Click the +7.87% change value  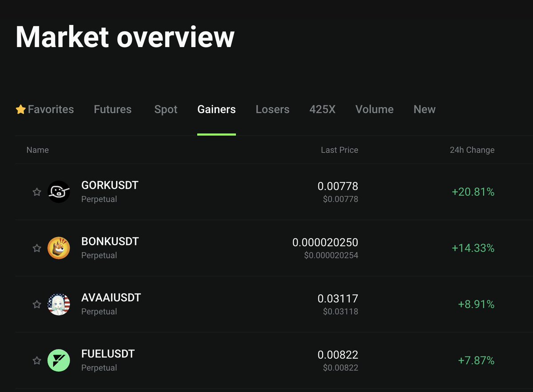pos(476,360)
